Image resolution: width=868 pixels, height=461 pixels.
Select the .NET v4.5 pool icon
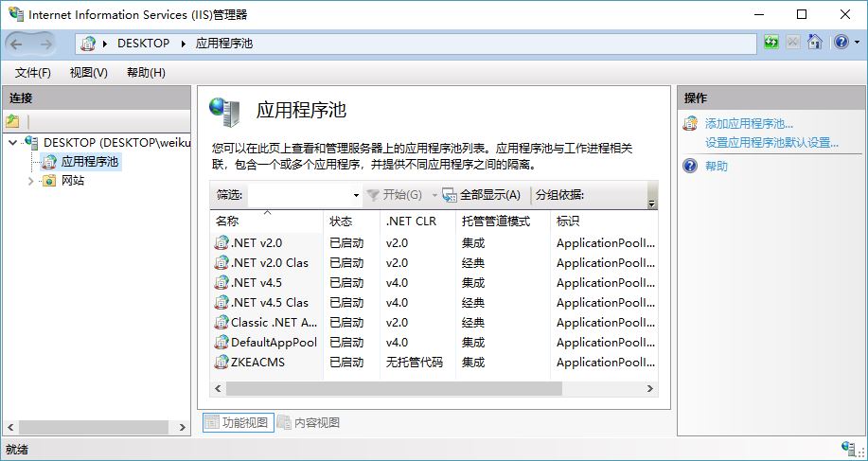pos(221,282)
